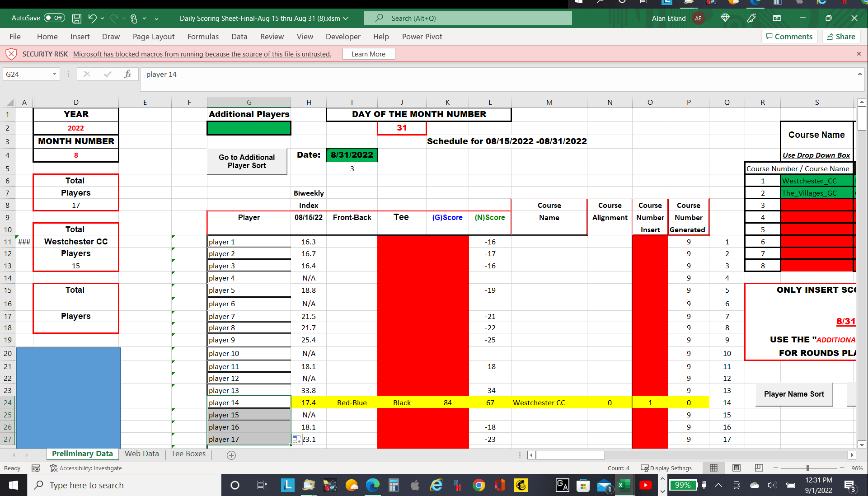Expand the Undo history dropdown
The width and height of the screenshot is (868, 496).
pyautogui.click(x=103, y=19)
